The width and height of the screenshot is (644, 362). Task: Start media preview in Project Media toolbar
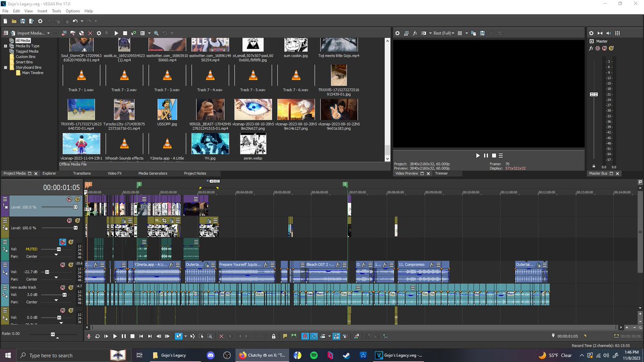point(116,33)
